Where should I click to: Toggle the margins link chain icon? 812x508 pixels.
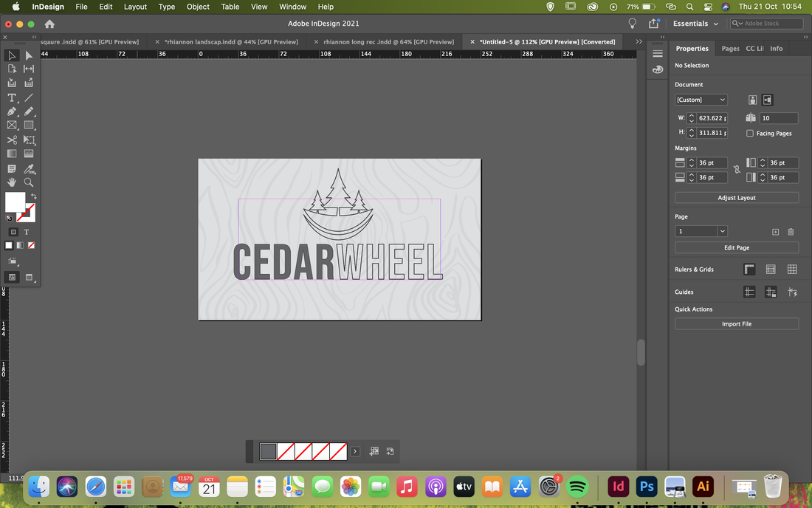(x=737, y=169)
